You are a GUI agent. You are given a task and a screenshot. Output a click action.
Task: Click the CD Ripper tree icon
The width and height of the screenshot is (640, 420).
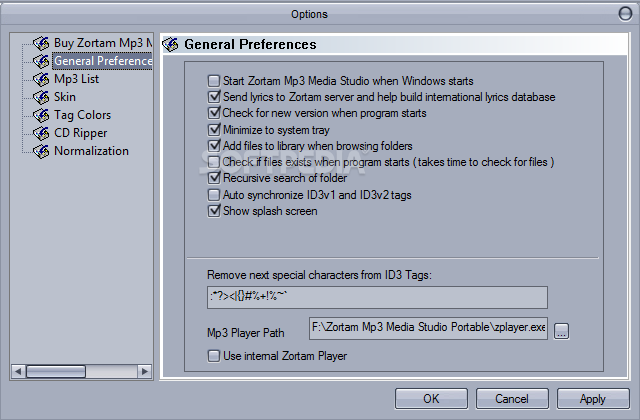[41, 133]
